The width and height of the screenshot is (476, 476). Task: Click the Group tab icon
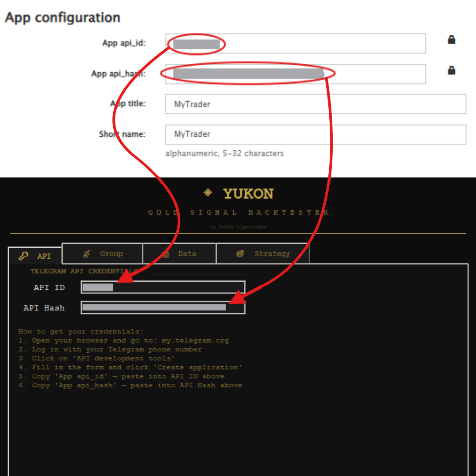point(87,253)
